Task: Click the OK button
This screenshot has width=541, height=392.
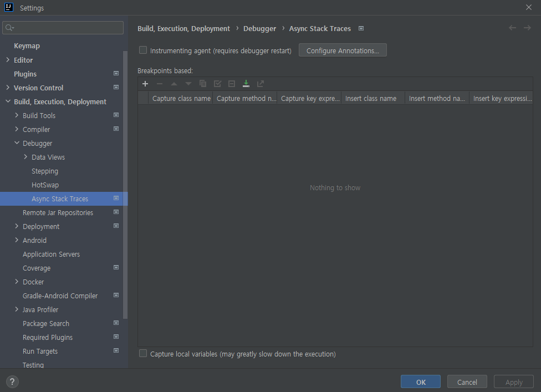Action: (421, 381)
